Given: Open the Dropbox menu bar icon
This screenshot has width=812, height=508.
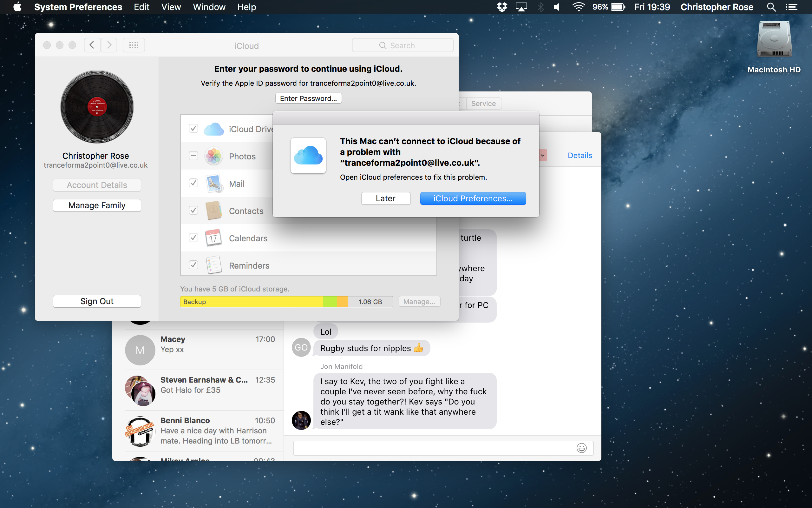Looking at the screenshot, I should [x=502, y=7].
